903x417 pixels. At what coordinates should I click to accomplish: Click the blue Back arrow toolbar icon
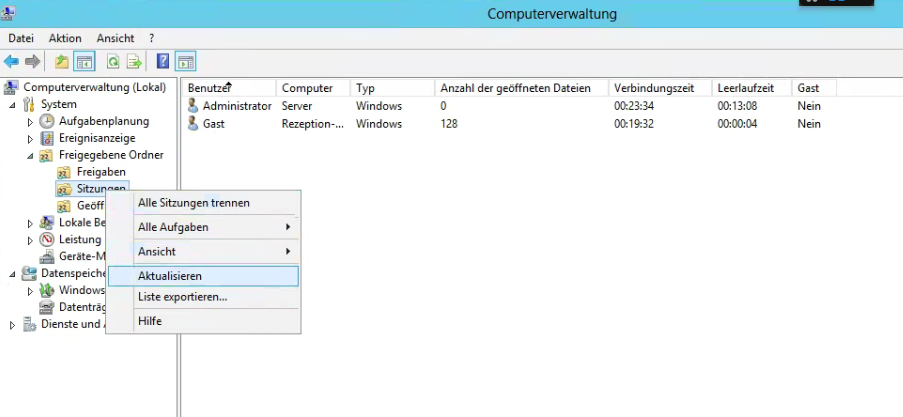(11, 62)
